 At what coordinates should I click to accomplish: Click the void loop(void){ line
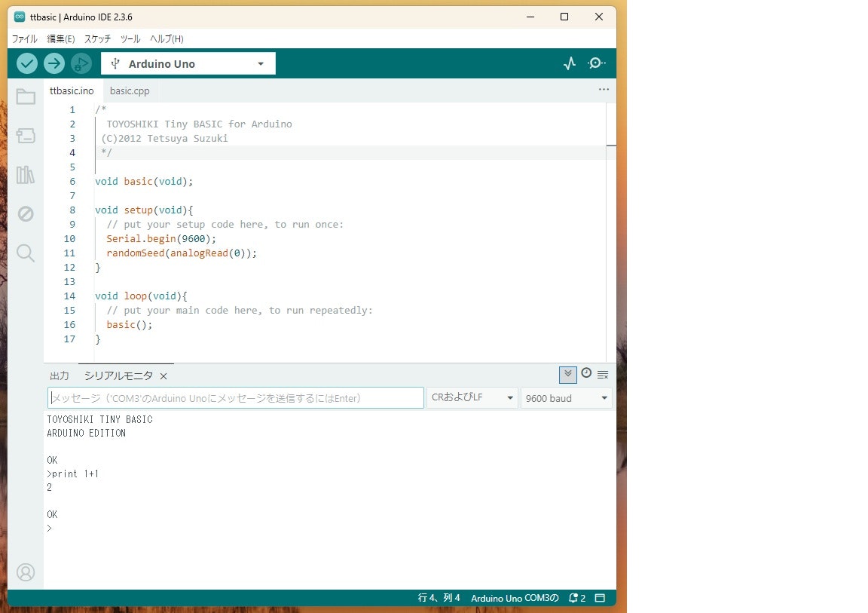[x=141, y=296]
